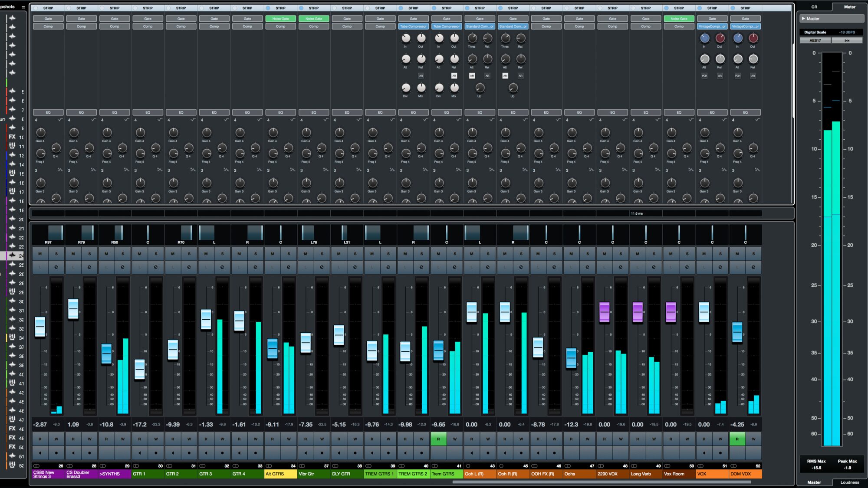Click the Noise Gate button on Alt GTRS strip
868x488 pixels.
click(x=280, y=18)
